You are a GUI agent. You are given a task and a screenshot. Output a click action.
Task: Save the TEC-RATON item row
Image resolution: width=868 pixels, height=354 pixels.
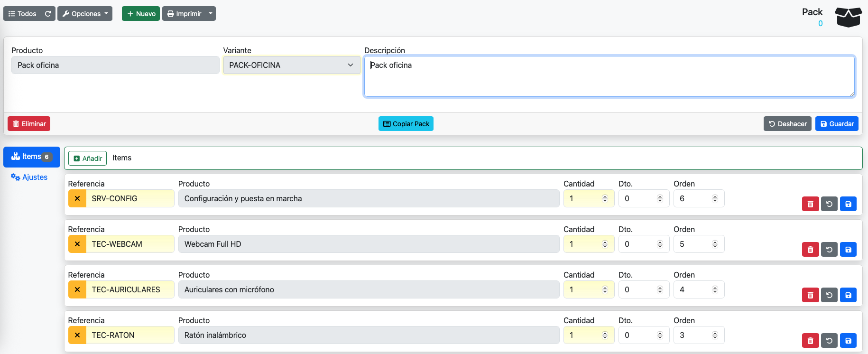click(848, 341)
